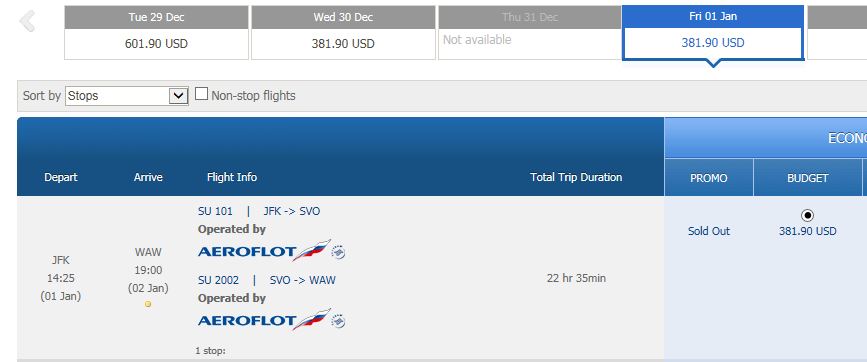The image size is (867, 362).
Task: Click the Total Trip Duration column header
Action: 576,177
